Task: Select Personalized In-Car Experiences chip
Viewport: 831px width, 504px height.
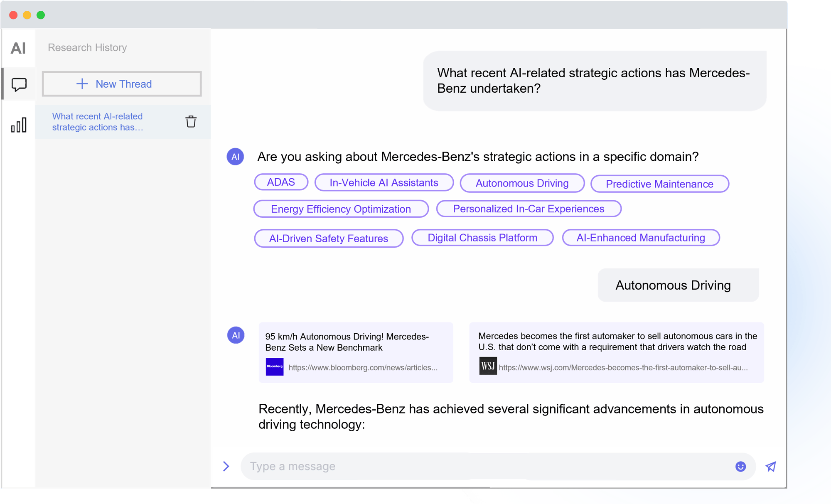Action: [529, 209]
